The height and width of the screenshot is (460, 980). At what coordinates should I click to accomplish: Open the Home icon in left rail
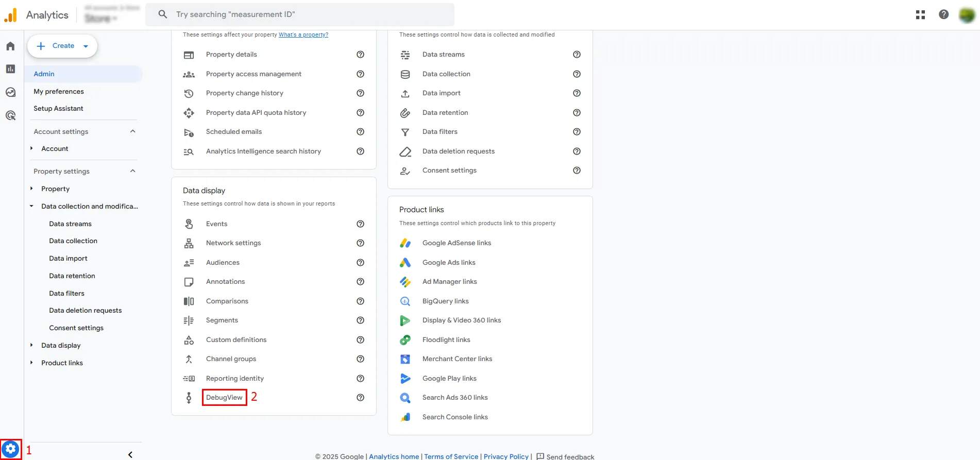pos(10,46)
